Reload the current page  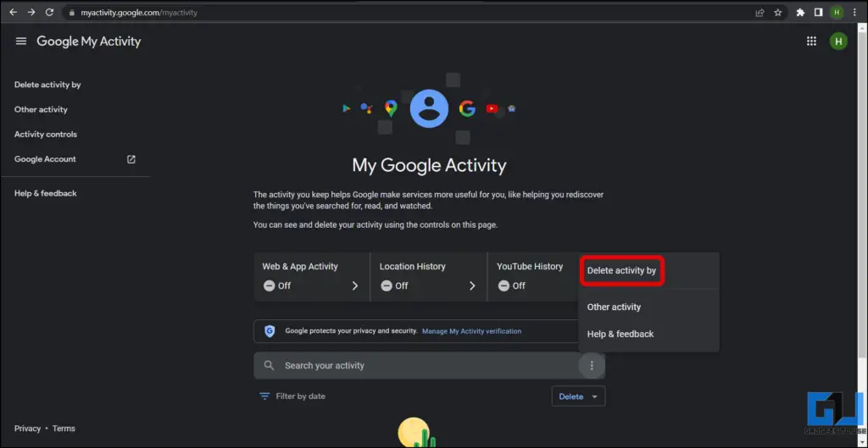tap(49, 12)
